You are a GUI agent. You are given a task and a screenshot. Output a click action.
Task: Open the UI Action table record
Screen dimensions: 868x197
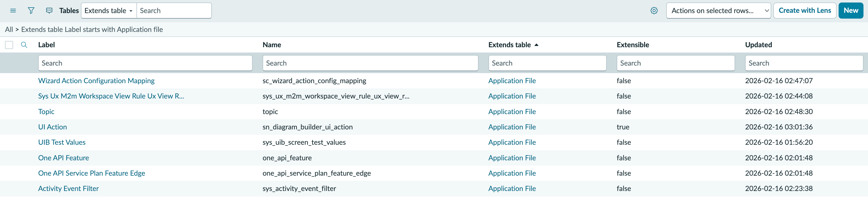(x=53, y=127)
